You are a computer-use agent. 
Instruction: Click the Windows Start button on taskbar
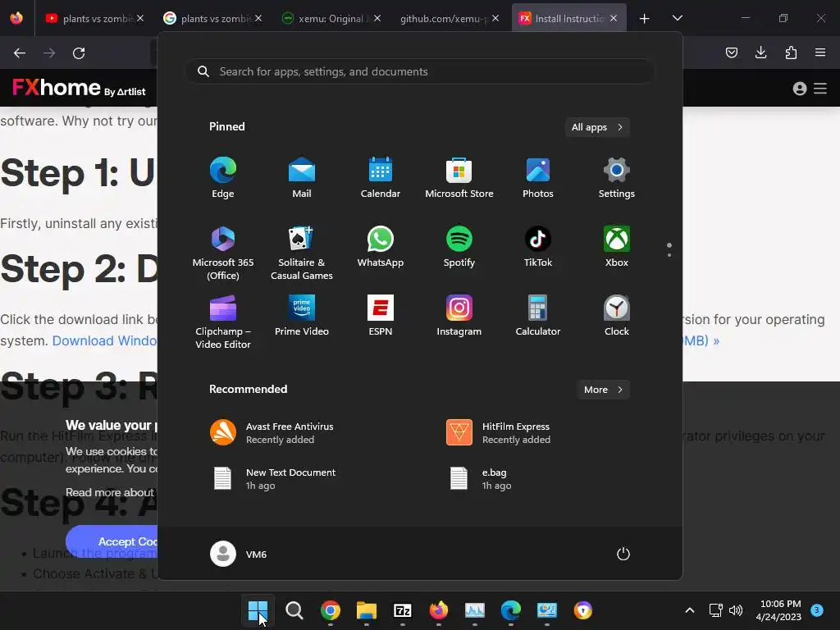(258, 610)
